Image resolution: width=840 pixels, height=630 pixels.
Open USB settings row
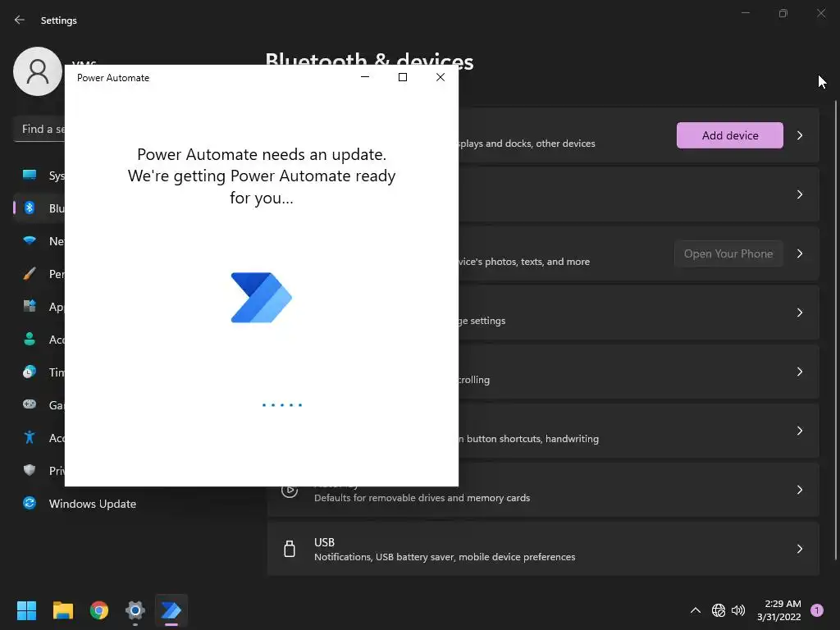tap(543, 549)
